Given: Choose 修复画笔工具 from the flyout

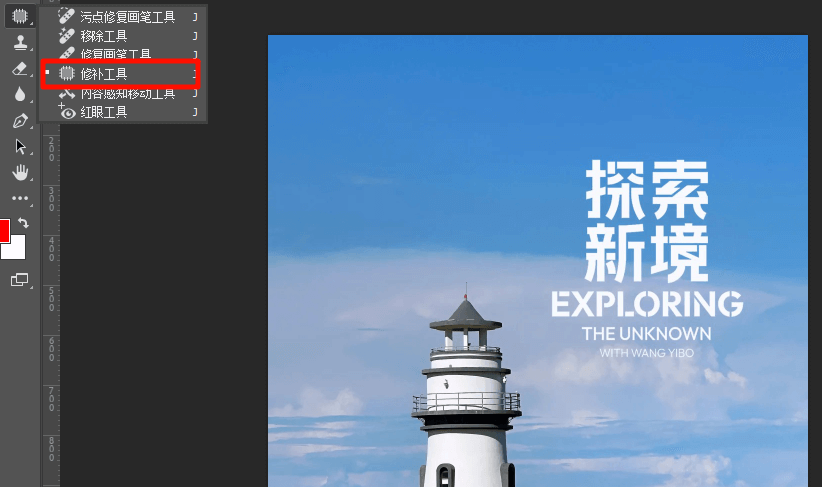Looking at the screenshot, I should point(124,53).
